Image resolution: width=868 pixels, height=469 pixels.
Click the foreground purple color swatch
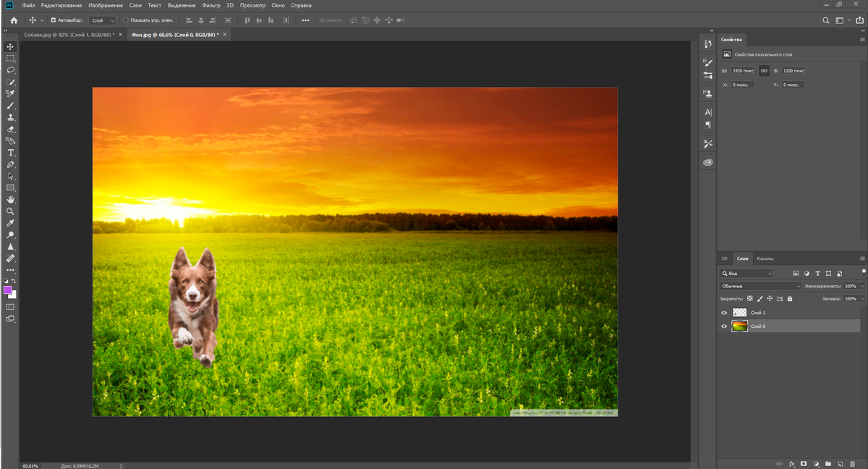click(x=8, y=290)
